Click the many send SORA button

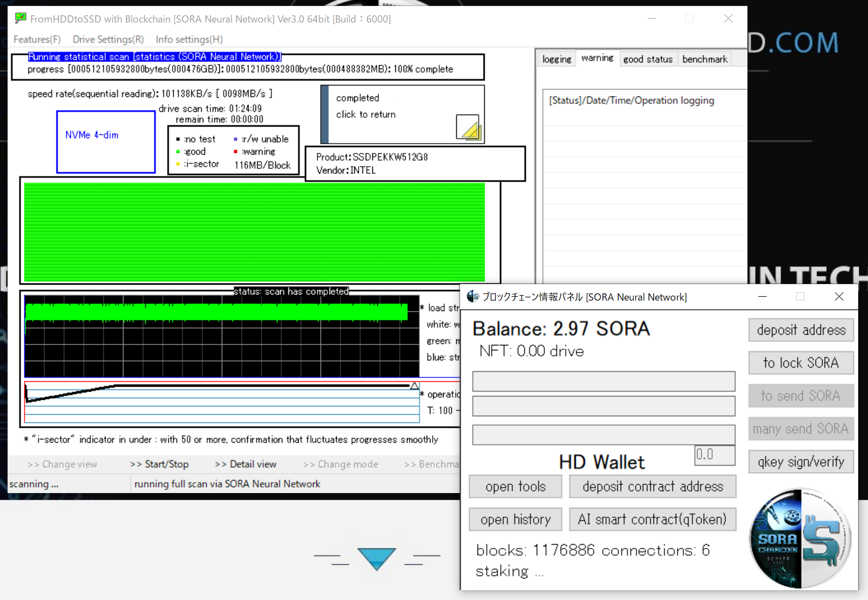801,429
